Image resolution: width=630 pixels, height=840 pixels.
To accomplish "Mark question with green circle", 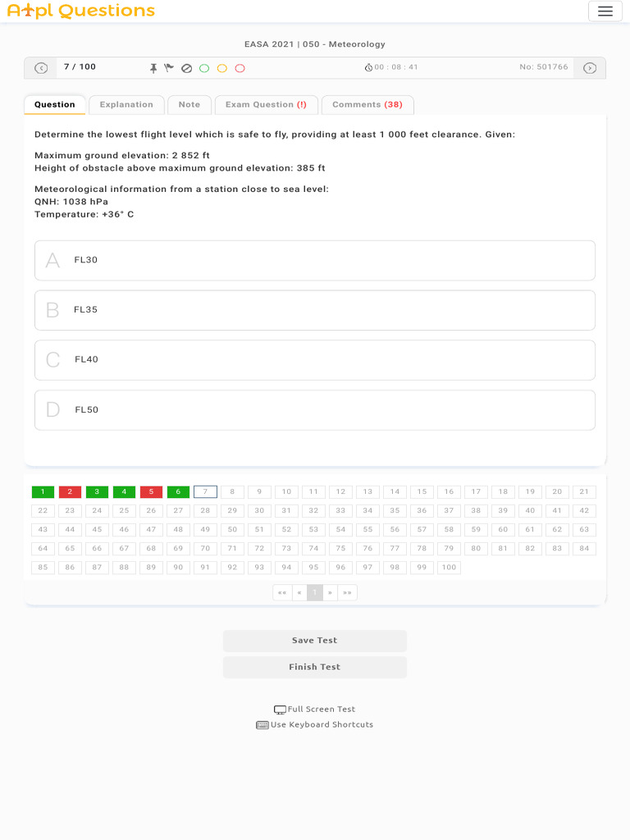I will 204,68.
